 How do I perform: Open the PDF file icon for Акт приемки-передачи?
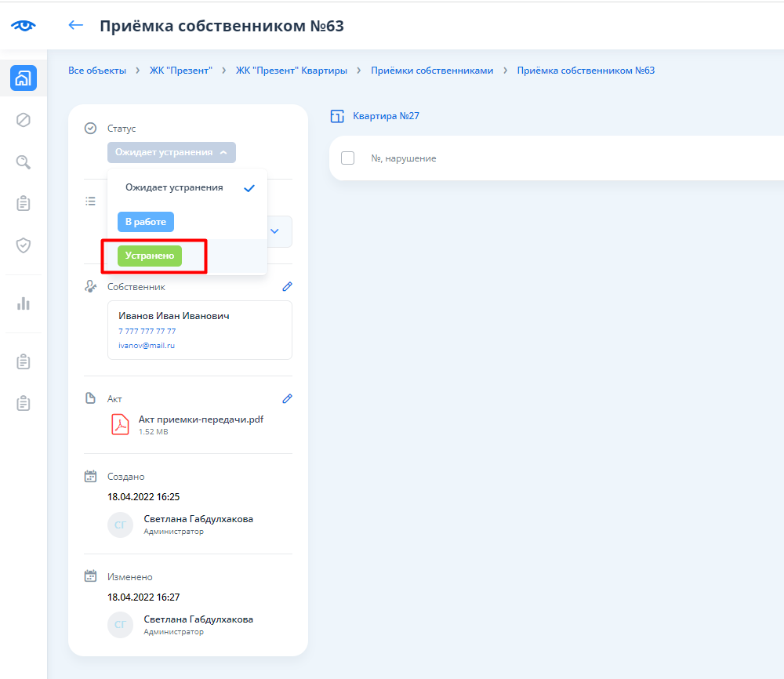tap(120, 424)
